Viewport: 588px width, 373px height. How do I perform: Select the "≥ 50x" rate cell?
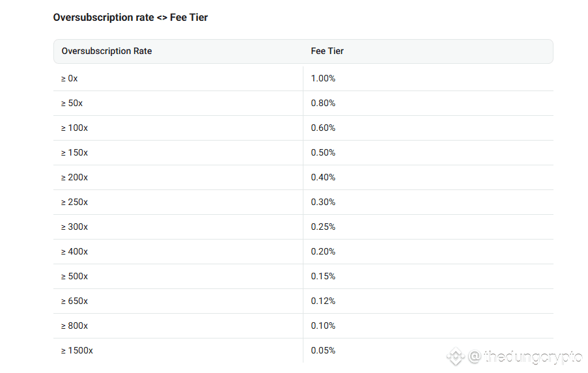[72, 103]
